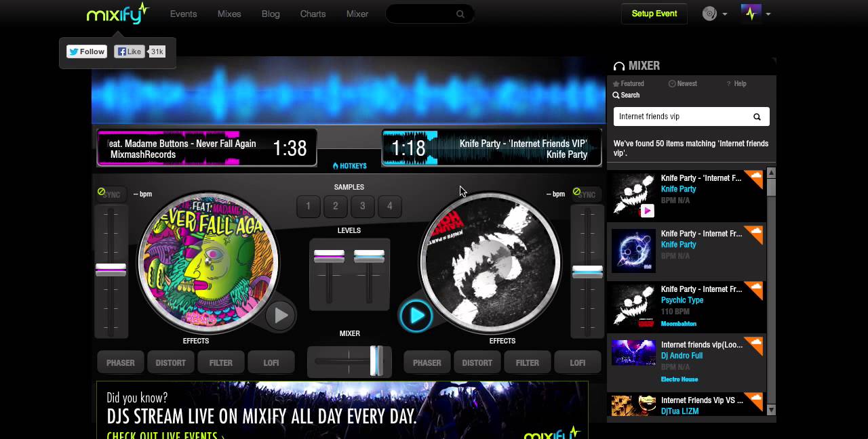Enable FILTER effect on left deck

221,363
